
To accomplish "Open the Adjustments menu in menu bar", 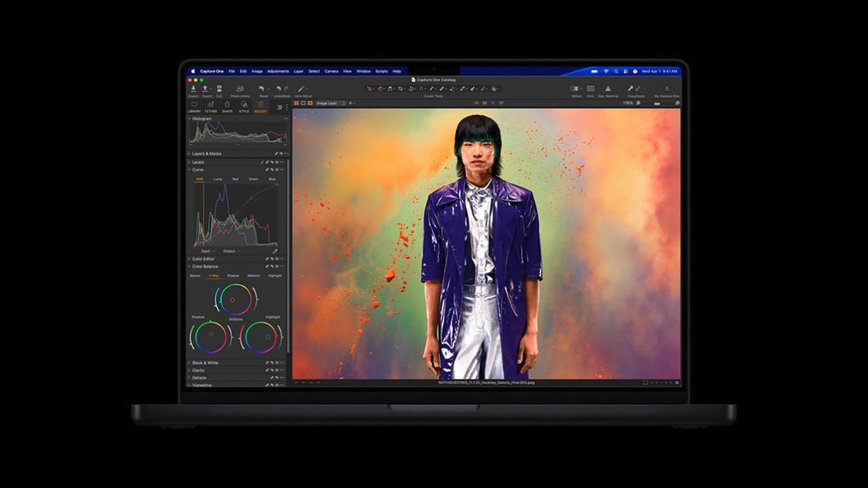I will (278, 71).
